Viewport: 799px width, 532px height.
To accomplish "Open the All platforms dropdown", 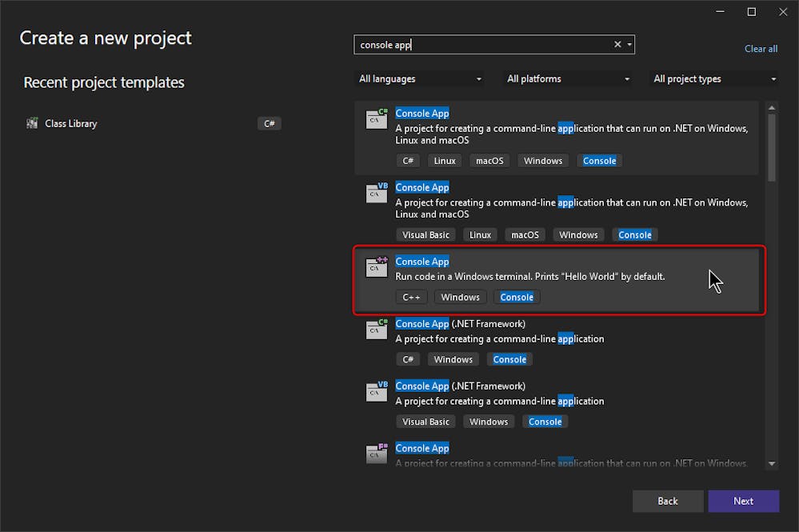I will (x=568, y=79).
